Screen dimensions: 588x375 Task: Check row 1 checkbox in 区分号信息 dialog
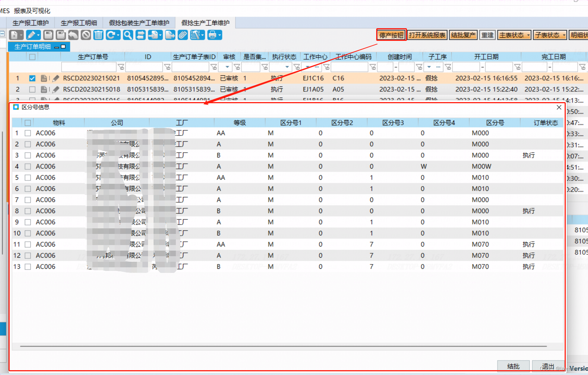[x=28, y=133]
